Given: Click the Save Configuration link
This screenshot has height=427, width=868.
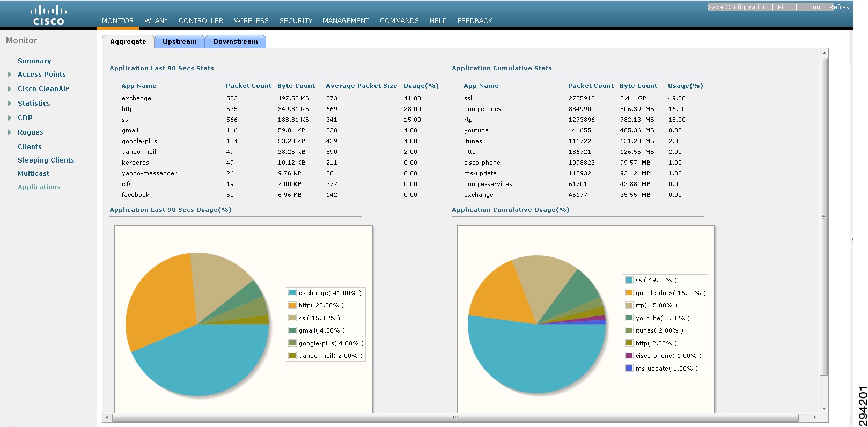Looking at the screenshot, I should tap(737, 7).
